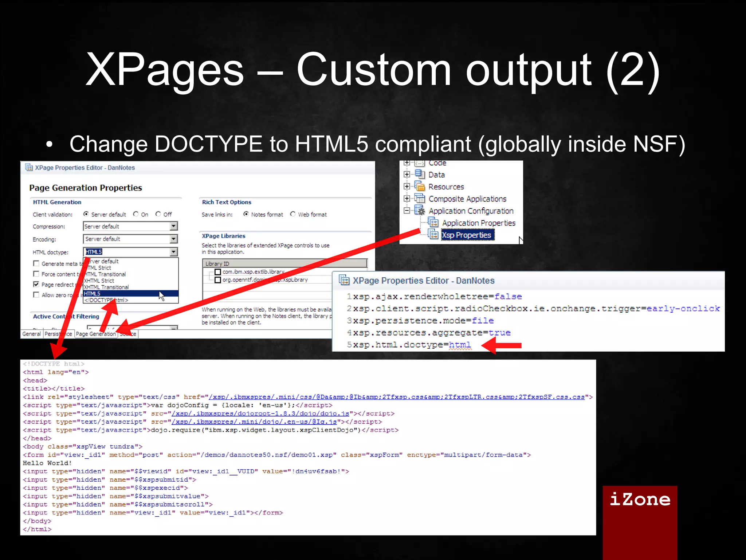Choose Web format for saving links
Viewport: 746px width, 560px height.
(293, 214)
